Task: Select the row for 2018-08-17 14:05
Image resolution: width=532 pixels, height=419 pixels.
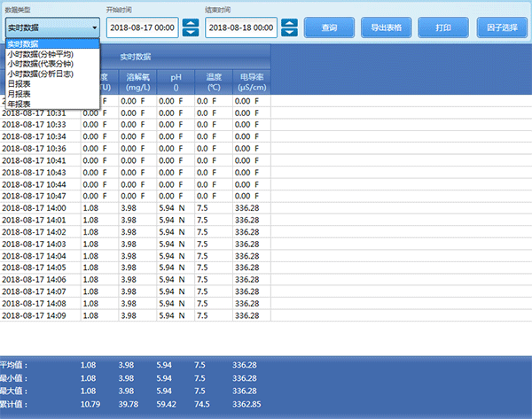Action: coord(136,268)
